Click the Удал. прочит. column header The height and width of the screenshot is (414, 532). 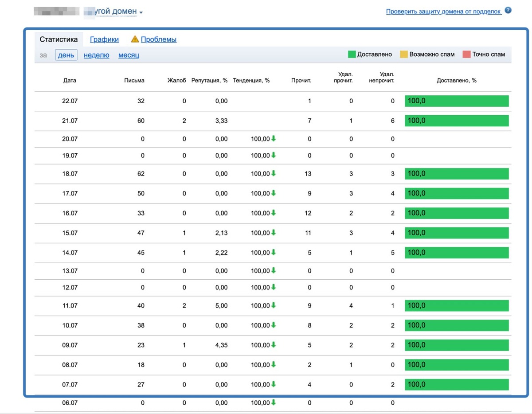coord(343,77)
